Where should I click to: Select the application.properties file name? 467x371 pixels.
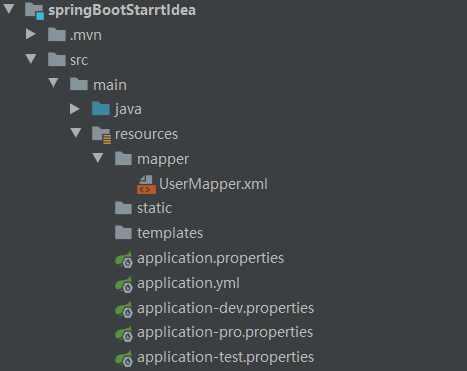coord(211,259)
